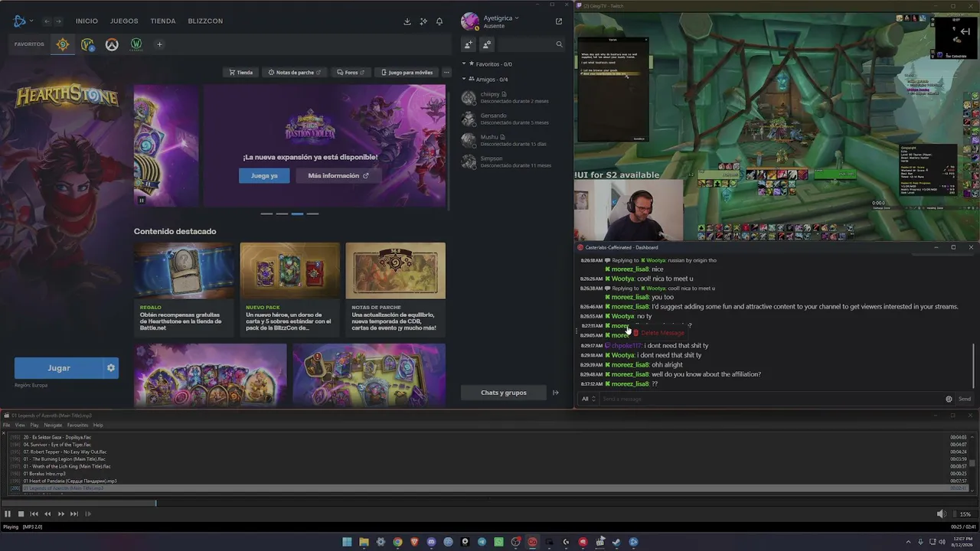This screenshot has height=551, width=980.
Task: Open the Battle.net logo menu
Action: tap(21, 21)
